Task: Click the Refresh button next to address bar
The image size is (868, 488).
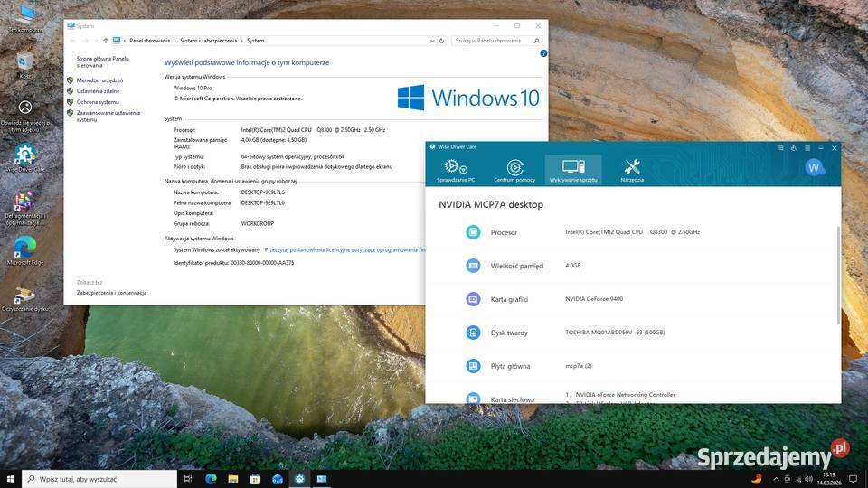Action: point(442,41)
